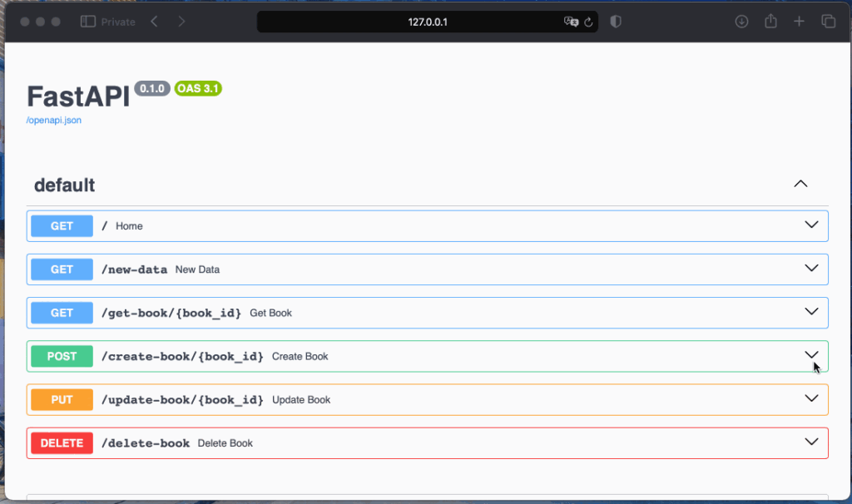
Task: Collapse the default section chevron
Action: click(x=800, y=184)
